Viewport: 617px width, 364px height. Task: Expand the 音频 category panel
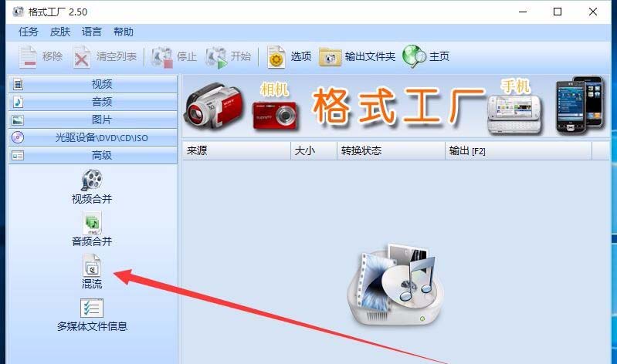click(93, 102)
